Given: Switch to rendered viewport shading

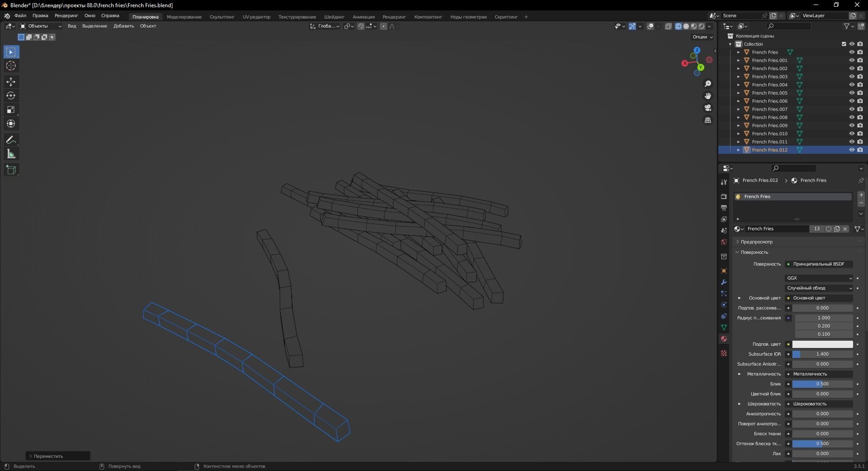Looking at the screenshot, I should coord(701,26).
